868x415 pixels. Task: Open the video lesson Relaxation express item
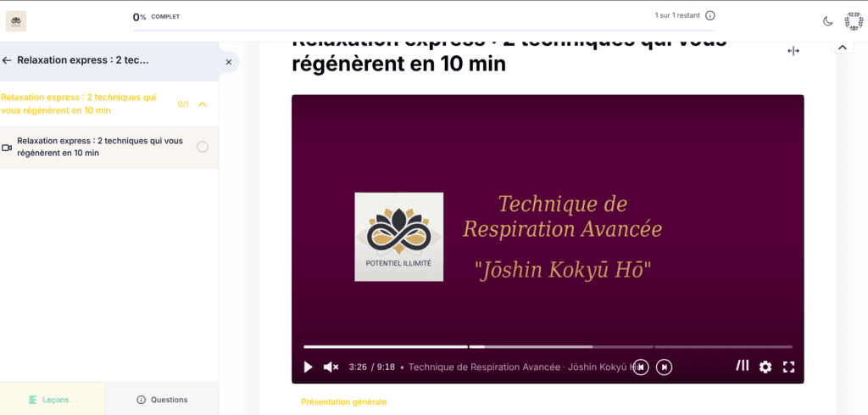[109, 147]
